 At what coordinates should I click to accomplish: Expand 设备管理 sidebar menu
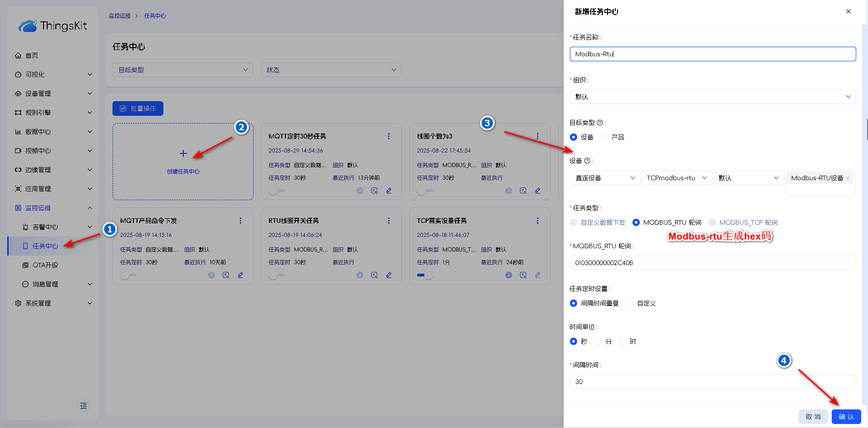(x=53, y=93)
